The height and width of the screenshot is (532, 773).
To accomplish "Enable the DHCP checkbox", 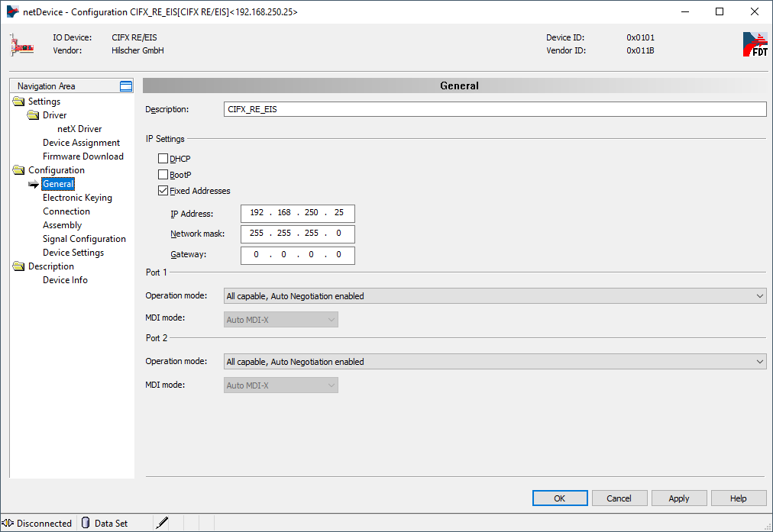I will click(x=163, y=159).
